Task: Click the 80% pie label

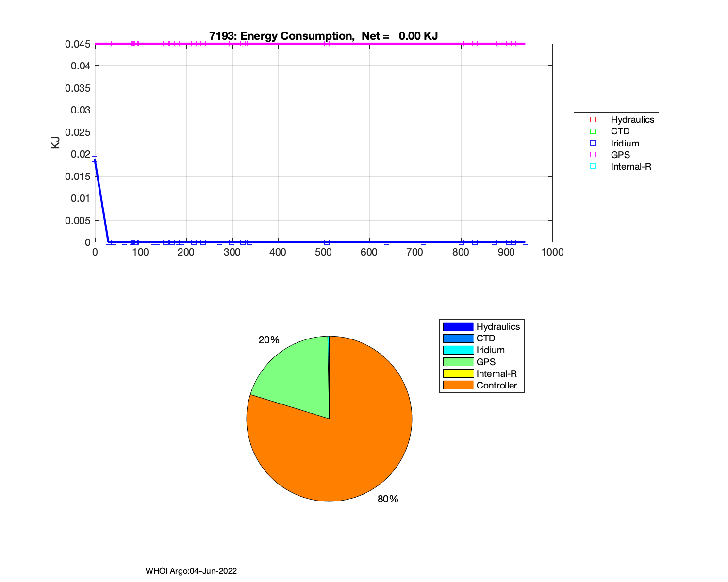Action: click(388, 499)
